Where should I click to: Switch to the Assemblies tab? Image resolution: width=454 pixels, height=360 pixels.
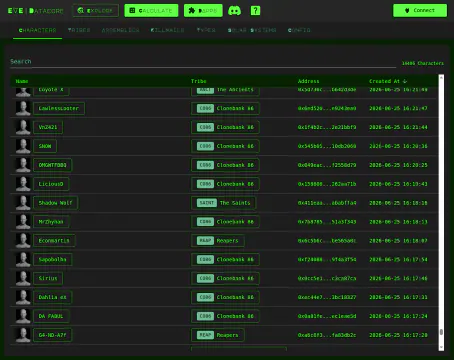(x=120, y=30)
